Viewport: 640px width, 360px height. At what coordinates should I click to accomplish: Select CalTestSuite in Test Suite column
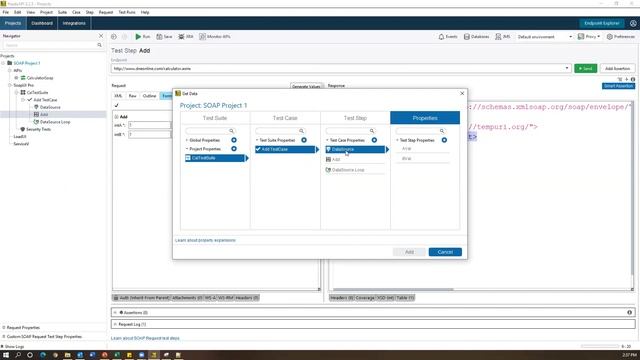click(215, 158)
